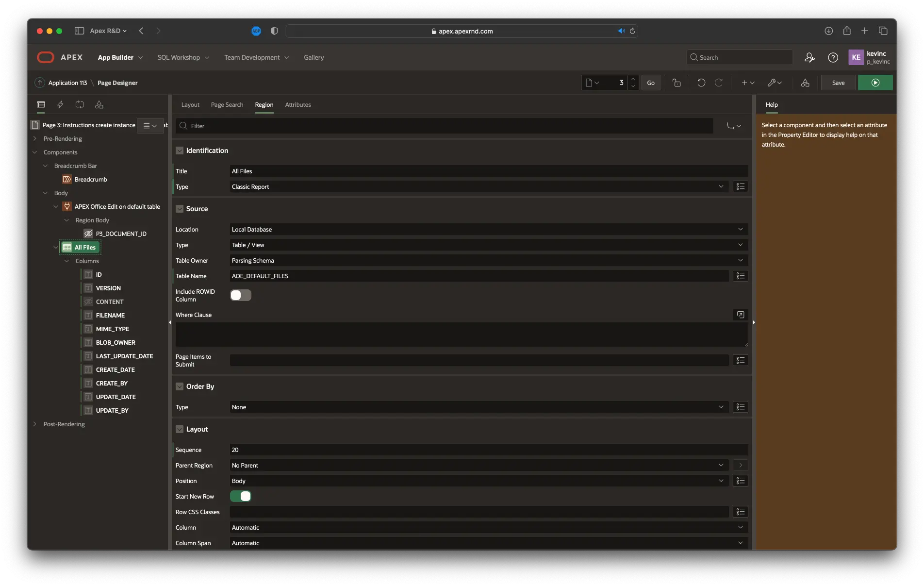Open the Layout Column dropdown
Screen dimensions: 924x586
(489, 527)
